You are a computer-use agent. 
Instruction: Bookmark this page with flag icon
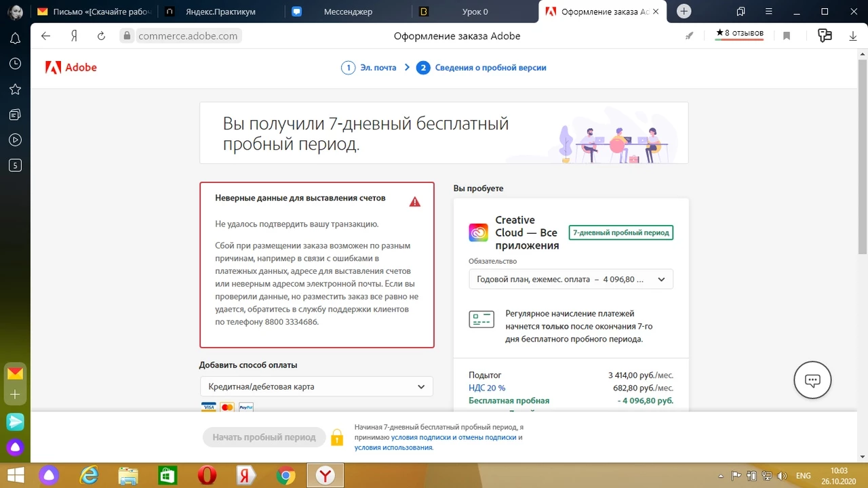click(787, 36)
